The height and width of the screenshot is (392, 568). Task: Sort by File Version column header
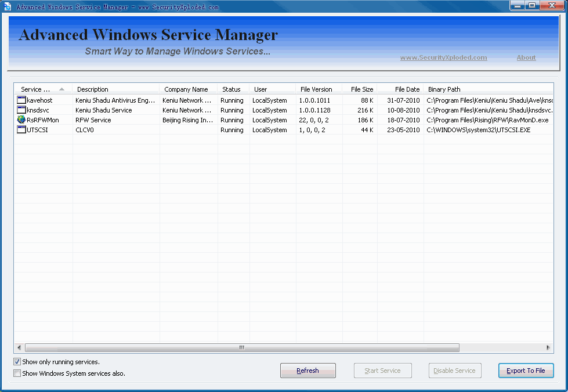coord(319,89)
